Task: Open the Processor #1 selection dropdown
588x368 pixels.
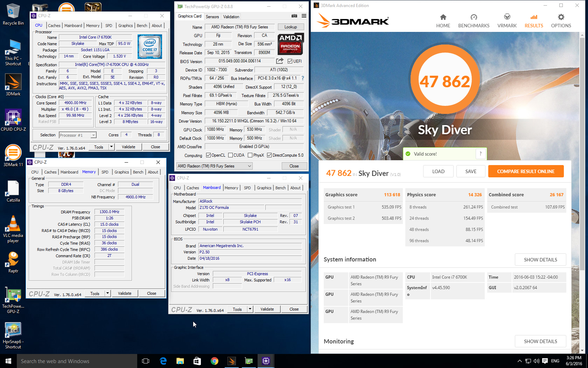Action: pyautogui.click(x=77, y=135)
